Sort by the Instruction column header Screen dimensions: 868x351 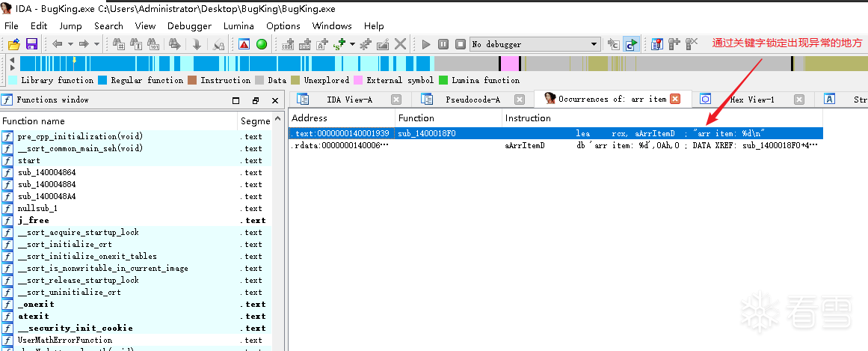pyautogui.click(x=662, y=118)
